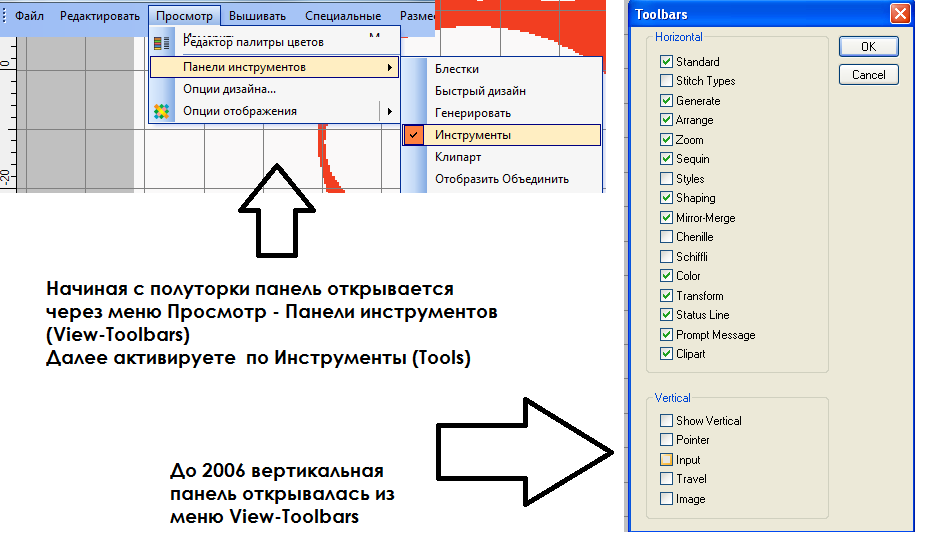The width and height of the screenshot is (928, 552).
Task: Toggle Отобразить Объединить toolbar entry
Action: 502,179
